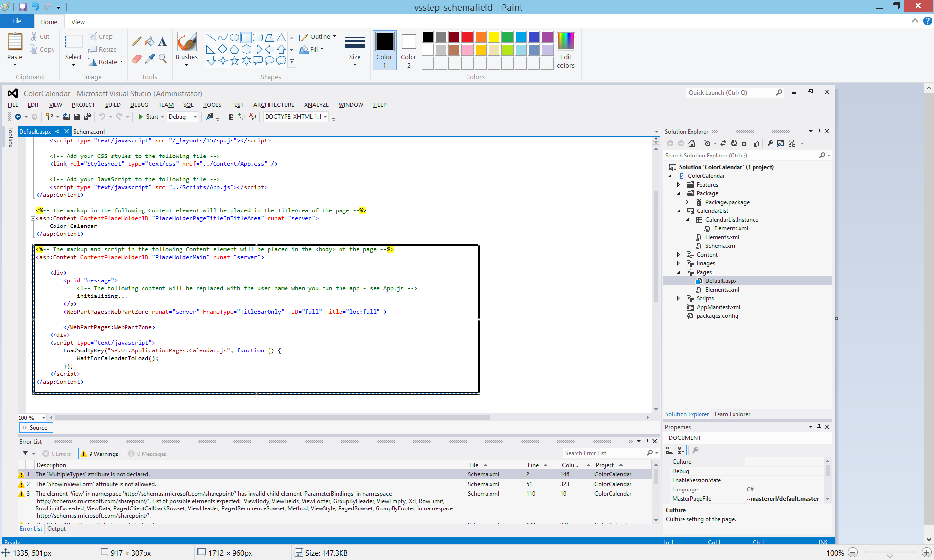
Task: Click the Copy command
Action: [x=42, y=49]
